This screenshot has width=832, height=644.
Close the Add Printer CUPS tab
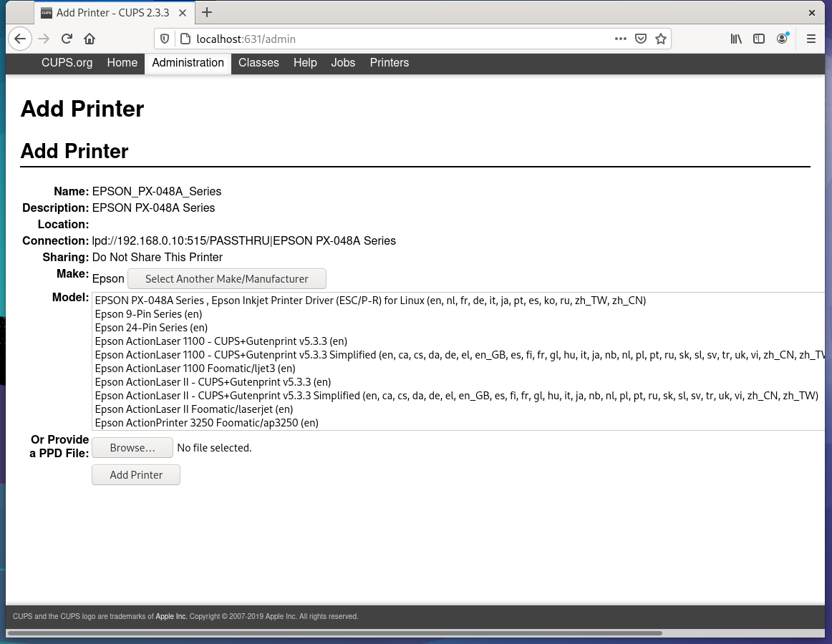[x=183, y=13]
